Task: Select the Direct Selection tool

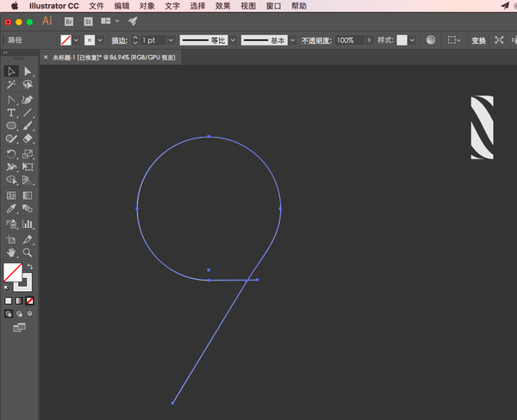Action: click(28, 71)
